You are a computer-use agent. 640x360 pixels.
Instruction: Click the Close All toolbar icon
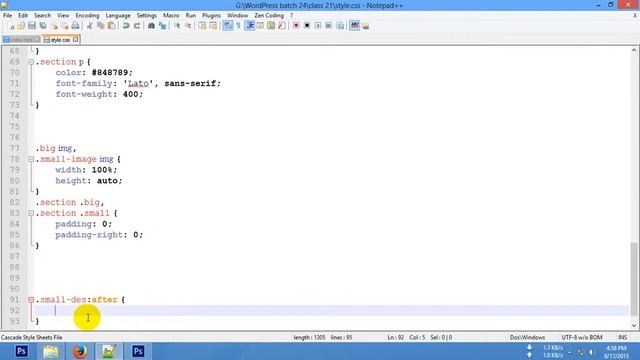64,26
